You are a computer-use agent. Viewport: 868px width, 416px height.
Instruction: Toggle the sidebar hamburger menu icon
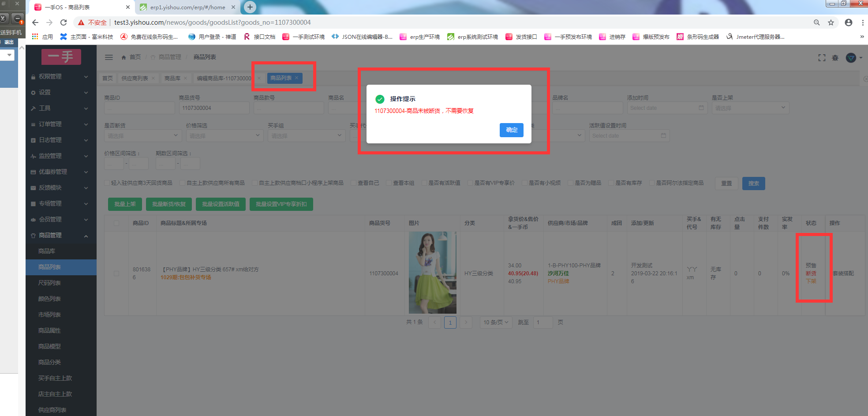point(109,57)
